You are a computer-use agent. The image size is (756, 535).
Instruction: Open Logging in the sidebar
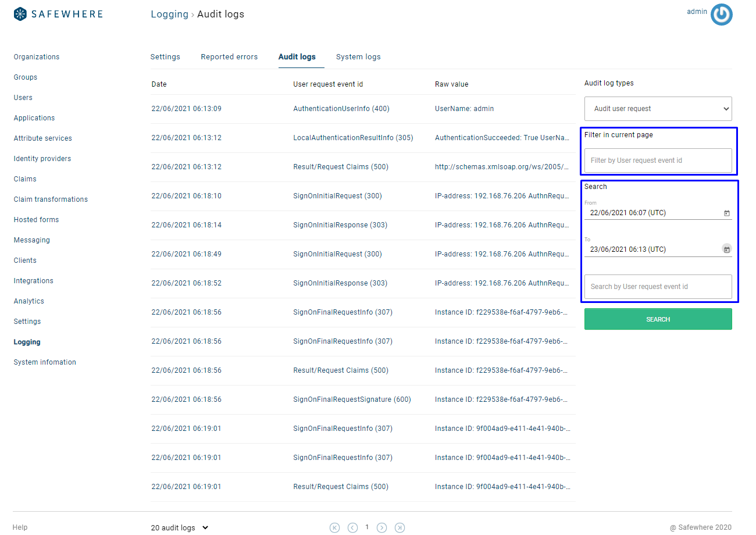[27, 342]
